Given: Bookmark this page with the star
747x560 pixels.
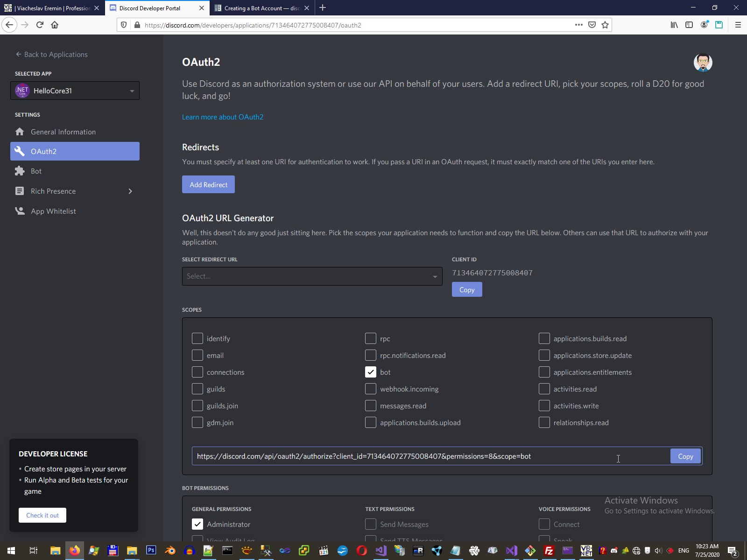Looking at the screenshot, I should [605, 25].
